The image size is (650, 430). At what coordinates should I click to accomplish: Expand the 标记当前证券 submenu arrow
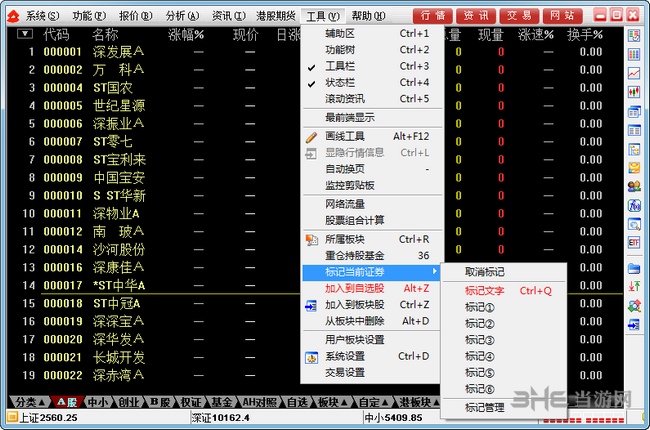pyautogui.click(x=434, y=272)
